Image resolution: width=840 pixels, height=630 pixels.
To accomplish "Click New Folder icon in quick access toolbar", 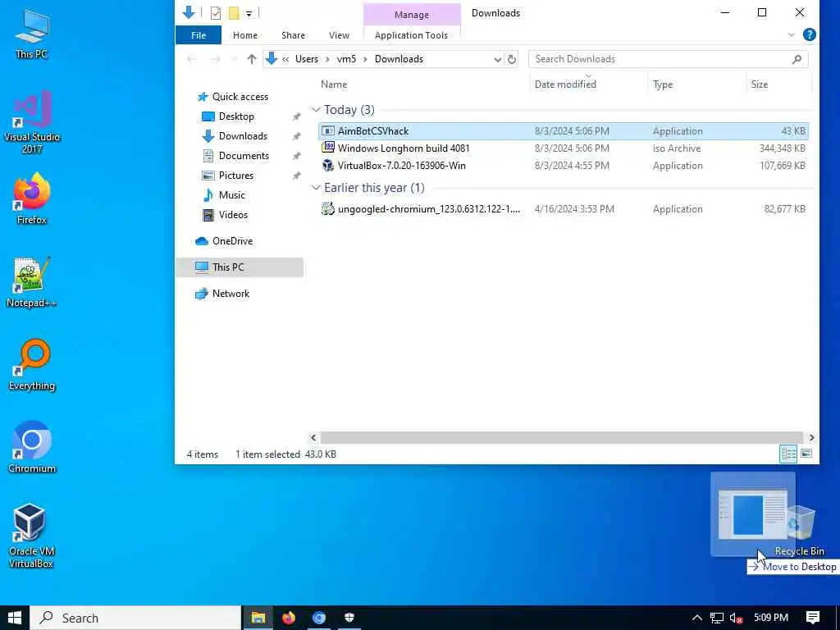I will (x=234, y=13).
